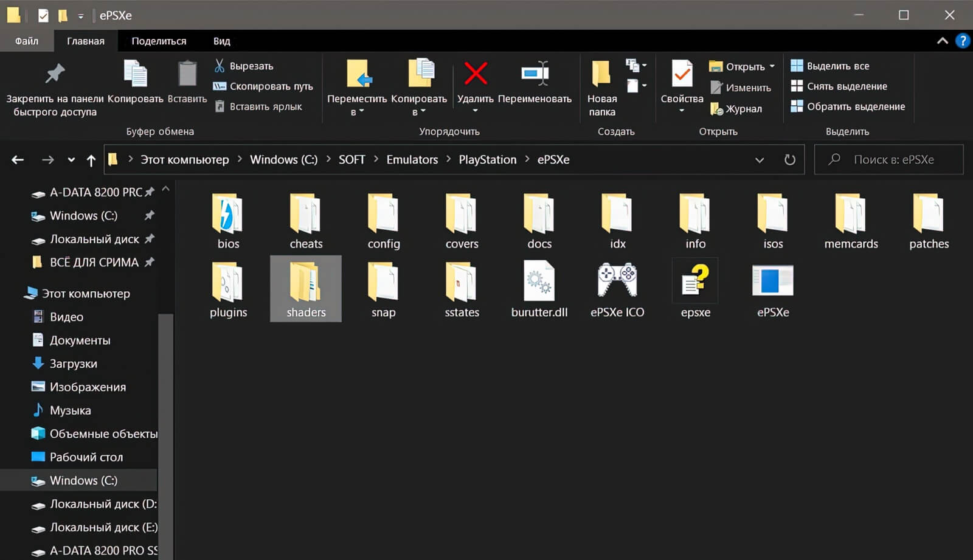The image size is (973, 560).
Task: Open the snap folder
Action: click(384, 289)
